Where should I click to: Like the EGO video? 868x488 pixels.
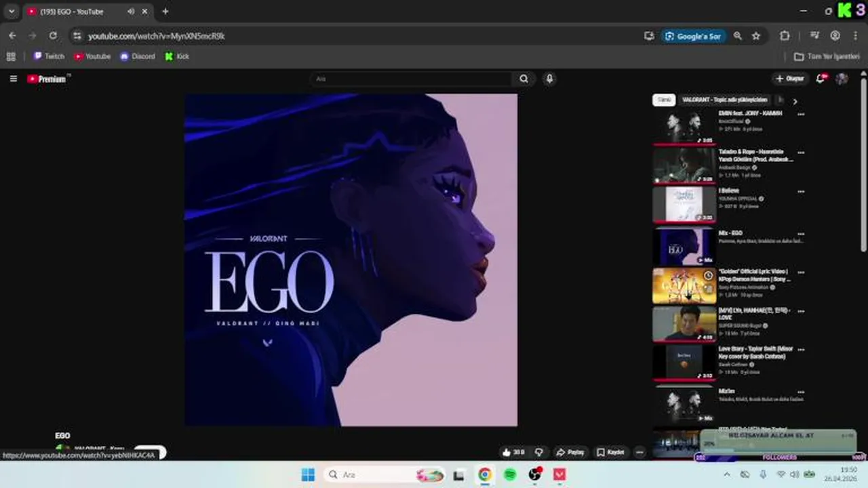(x=513, y=452)
